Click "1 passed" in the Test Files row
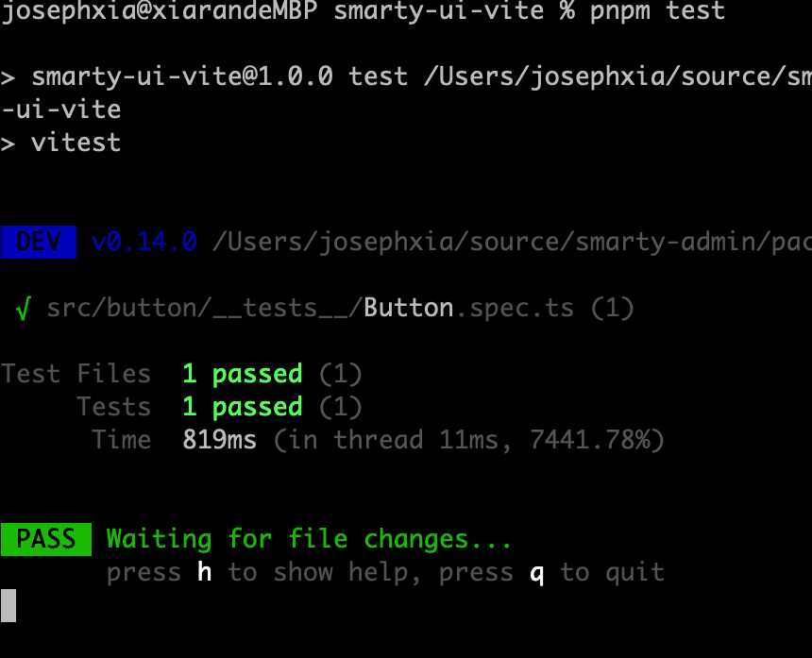Viewport: 812px width, 658px height. 243,374
